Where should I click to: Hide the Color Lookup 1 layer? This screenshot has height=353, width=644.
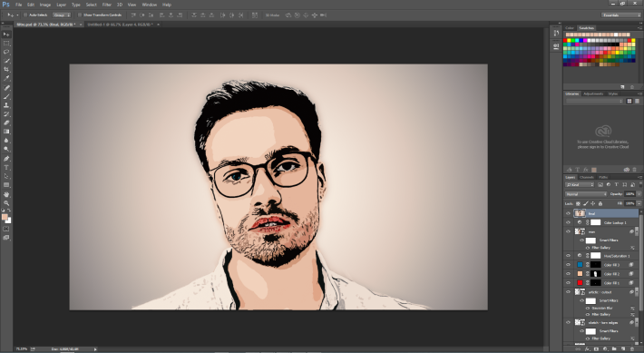(x=568, y=222)
